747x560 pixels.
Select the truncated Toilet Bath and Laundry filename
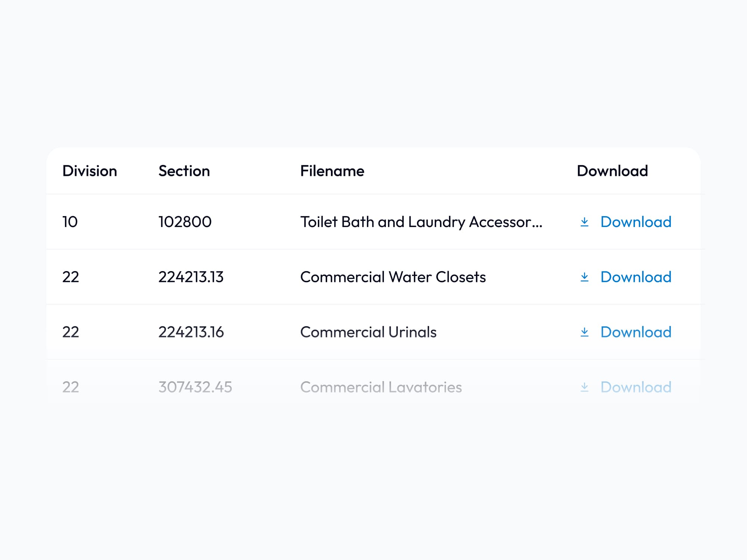point(421,222)
